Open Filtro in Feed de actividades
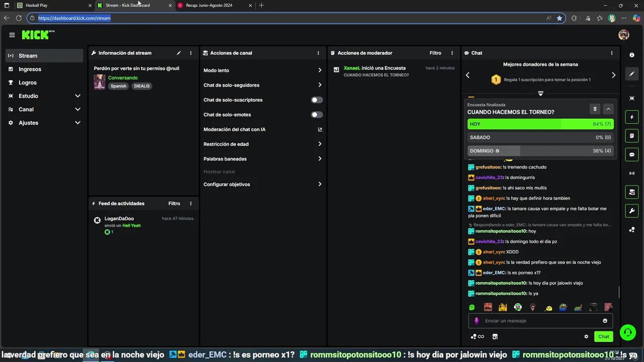This screenshot has width=644, height=362. tap(174, 204)
